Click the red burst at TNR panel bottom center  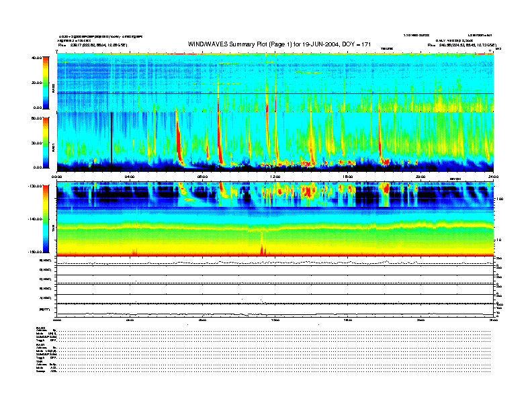262,248
